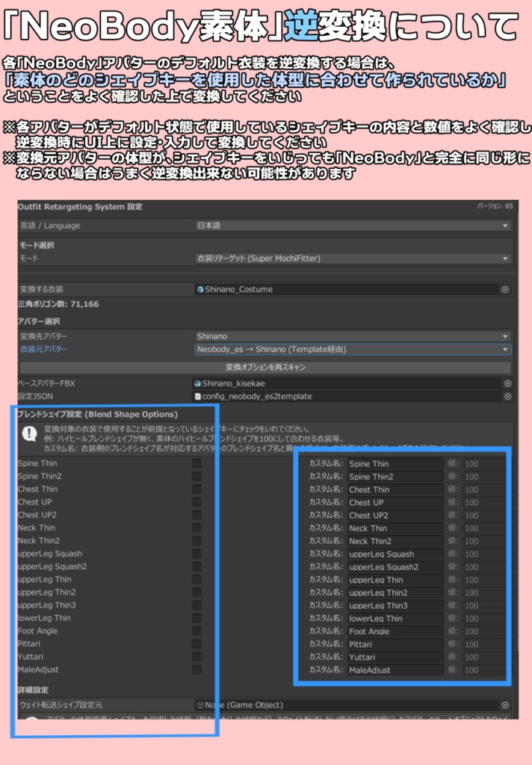Tick the Chest UP checkbox
Viewport: 532px width, 765px height.
197,502
